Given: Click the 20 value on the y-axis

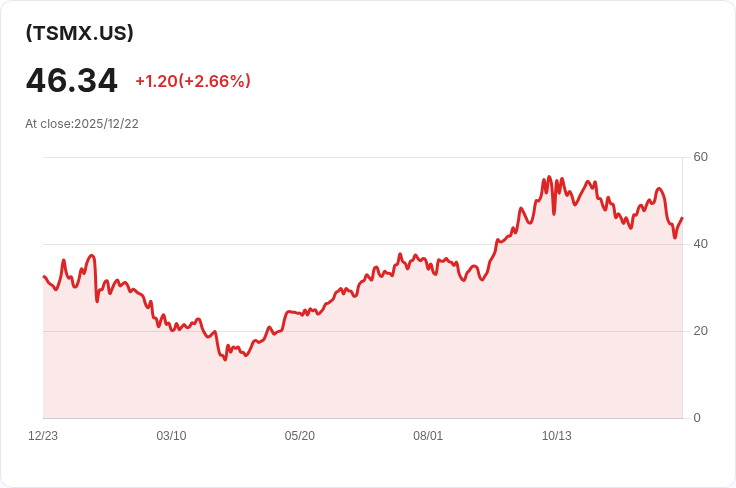Looking at the screenshot, I should click(700, 331).
